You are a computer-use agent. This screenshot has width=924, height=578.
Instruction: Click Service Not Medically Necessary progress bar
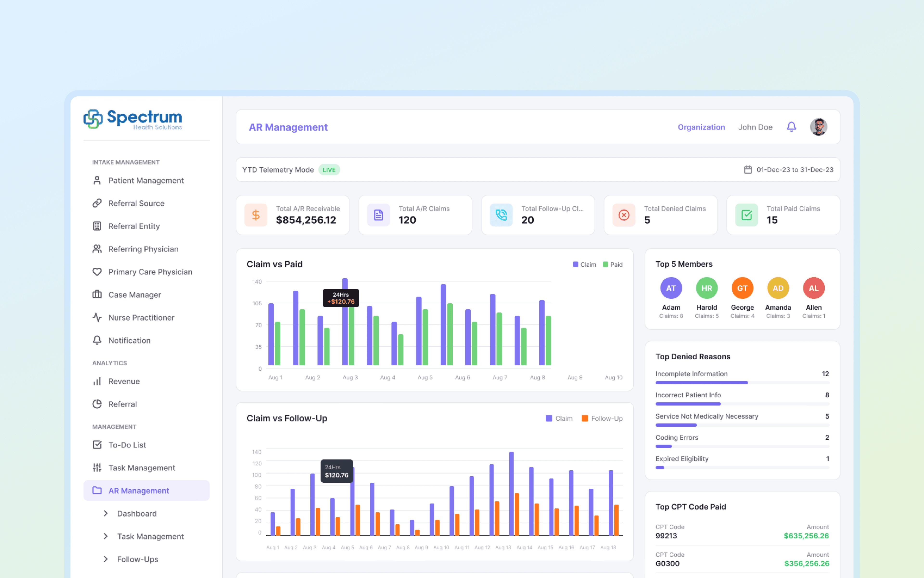[742, 425]
